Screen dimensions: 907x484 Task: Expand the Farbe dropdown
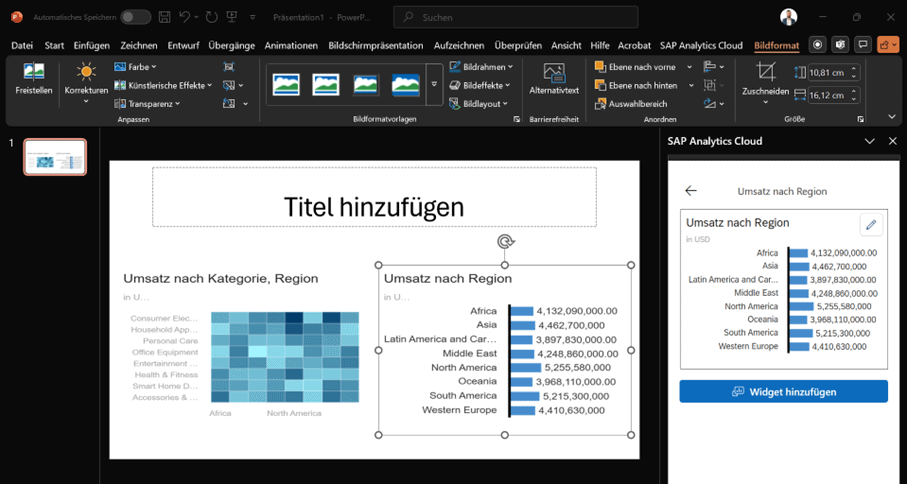click(136, 67)
